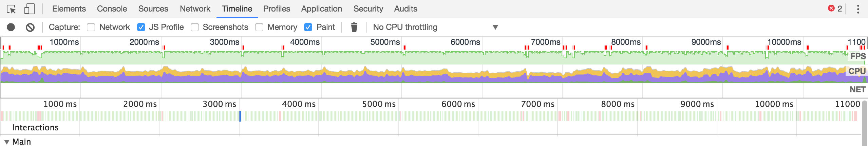Click the clear recording icon

pyautogui.click(x=30, y=27)
